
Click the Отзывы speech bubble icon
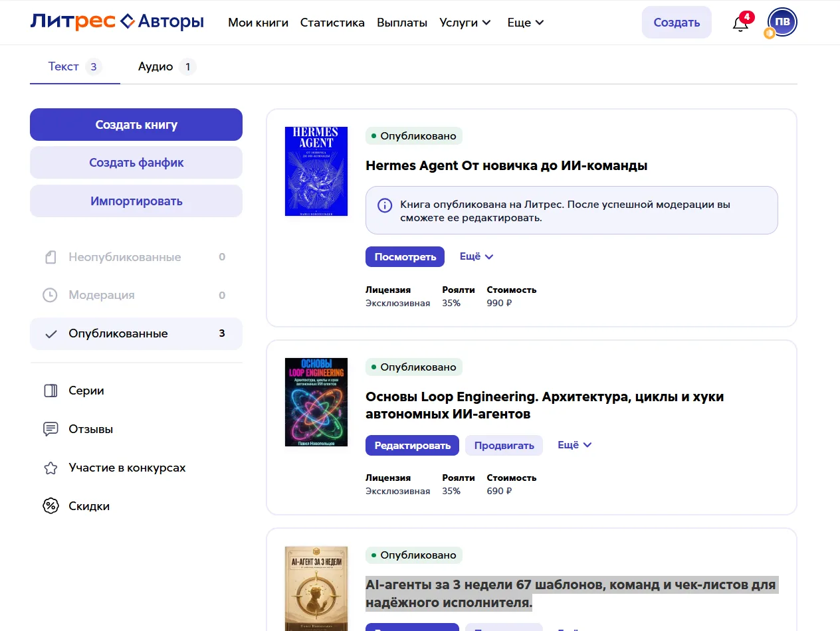[x=51, y=429]
